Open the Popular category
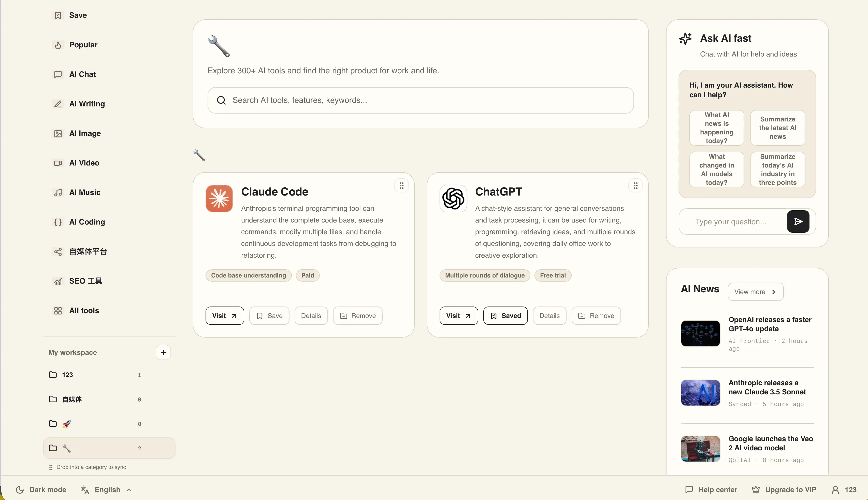This screenshot has width=868, height=500. pos(109,45)
